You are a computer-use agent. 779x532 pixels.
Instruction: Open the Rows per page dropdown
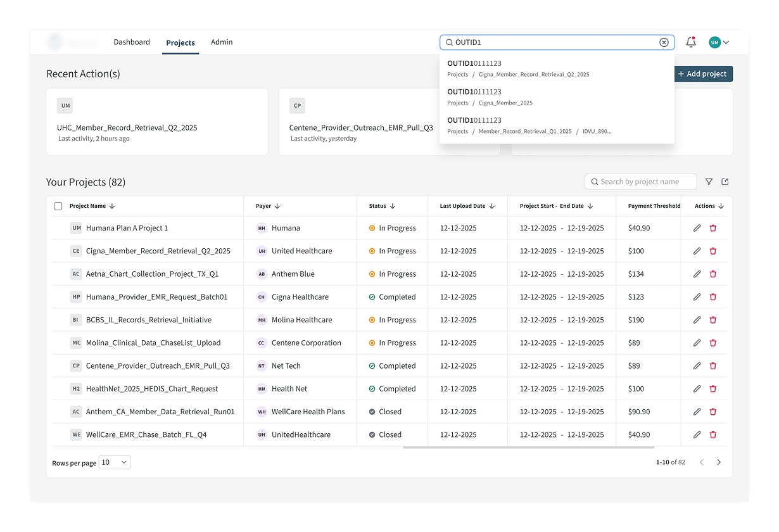click(x=115, y=462)
